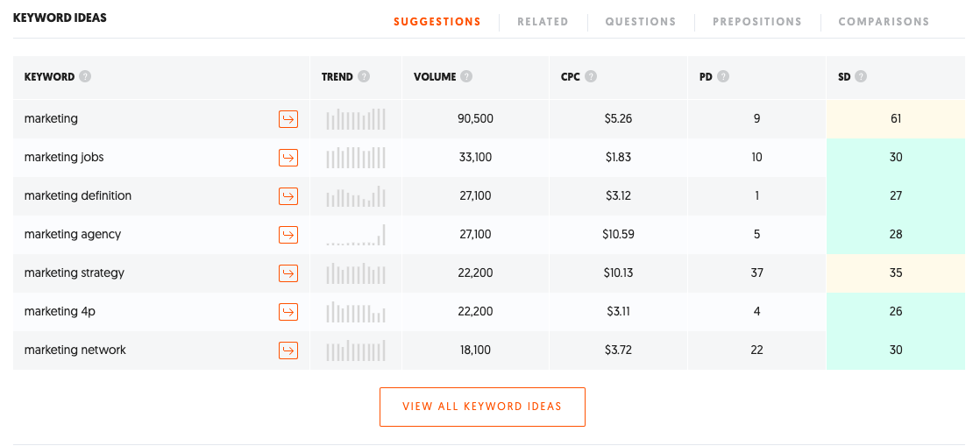The image size is (980, 446).
Task: Click the help icon next to PD
Action: click(x=723, y=77)
